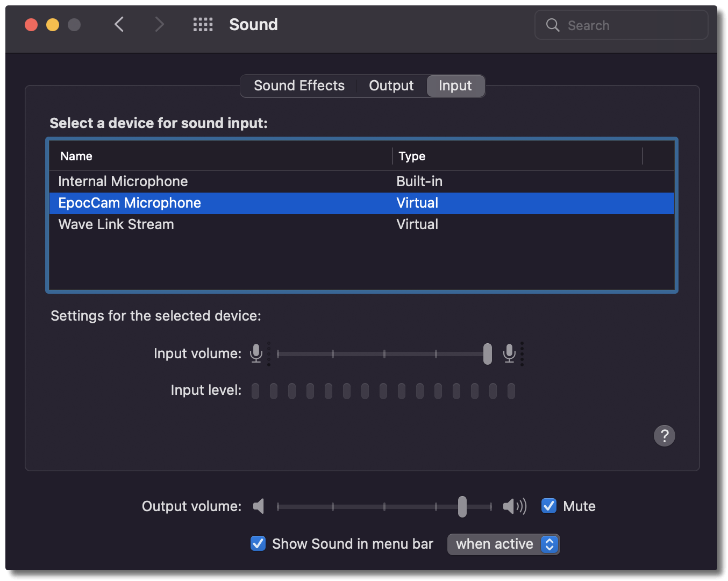Viewport: 728px width, 581px height.
Task: Click the forward navigation arrow
Action: click(159, 24)
